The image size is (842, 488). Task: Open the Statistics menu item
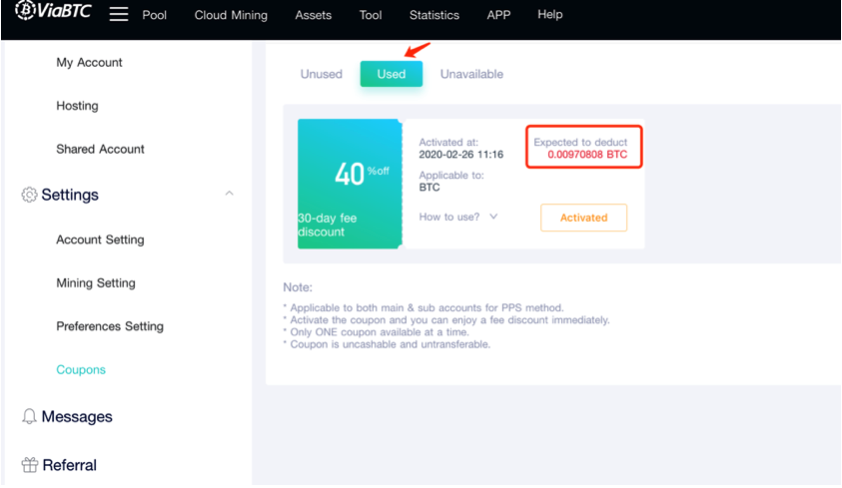coord(434,15)
